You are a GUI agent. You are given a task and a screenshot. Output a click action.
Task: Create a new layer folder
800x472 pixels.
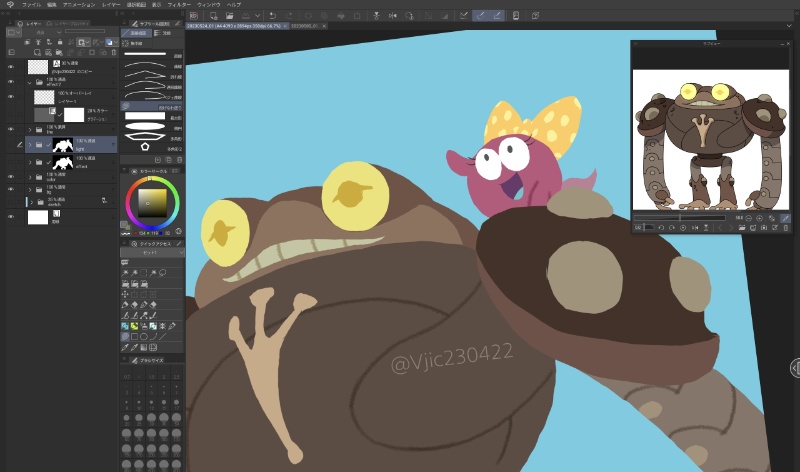tap(59, 53)
